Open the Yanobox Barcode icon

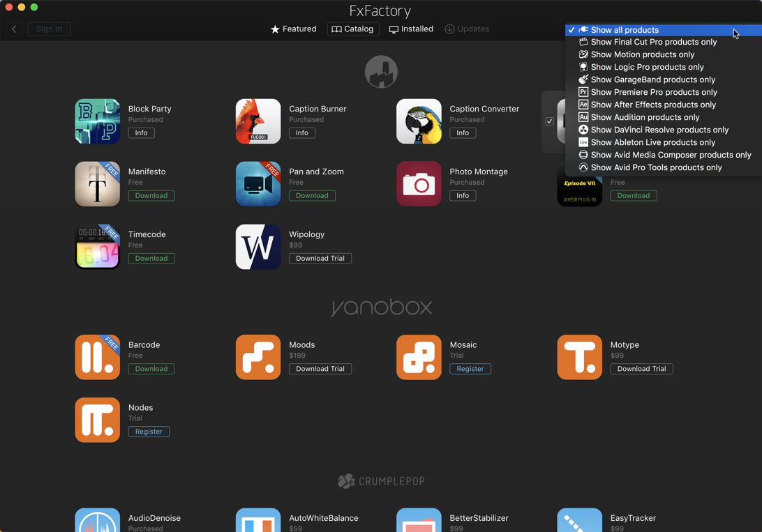click(x=97, y=357)
